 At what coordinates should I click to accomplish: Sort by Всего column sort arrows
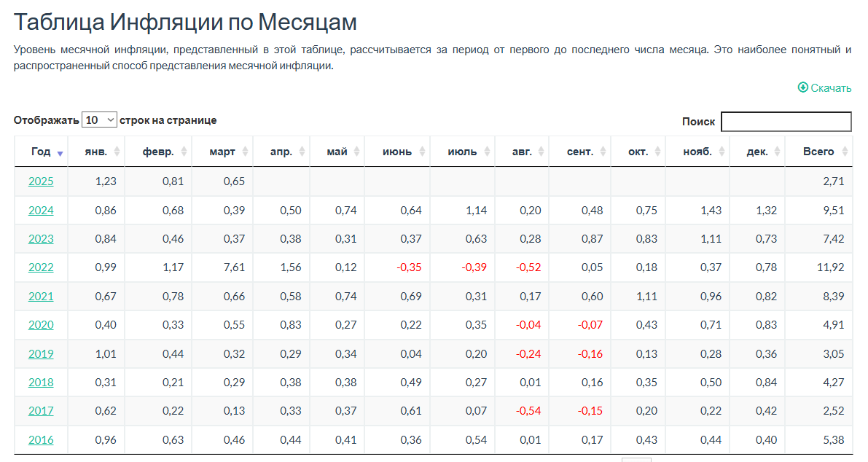coord(845,152)
